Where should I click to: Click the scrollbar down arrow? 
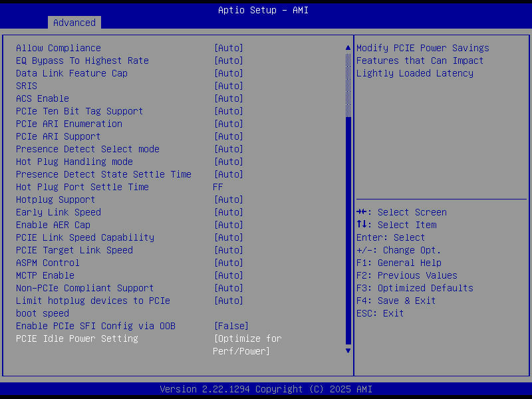[x=347, y=350]
